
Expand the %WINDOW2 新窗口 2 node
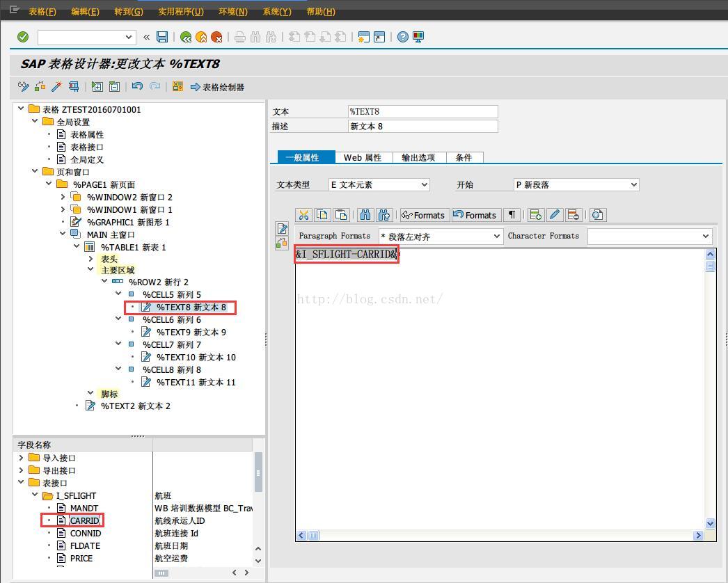[x=63, y=197]
